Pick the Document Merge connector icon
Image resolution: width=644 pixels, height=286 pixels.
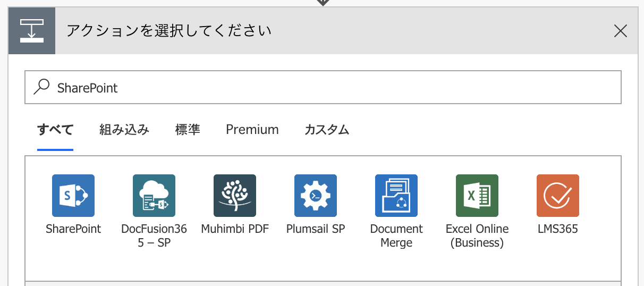[x=396, y=196]
